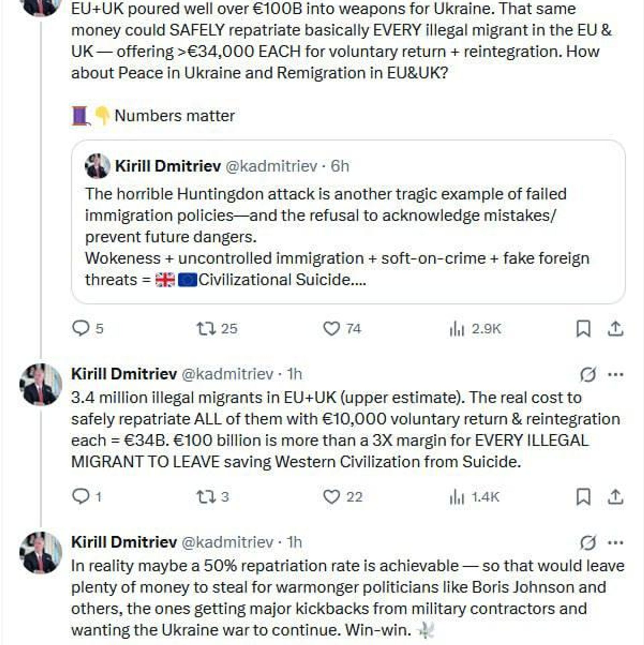Share the tweet with 2.9K views

[616, 329]
